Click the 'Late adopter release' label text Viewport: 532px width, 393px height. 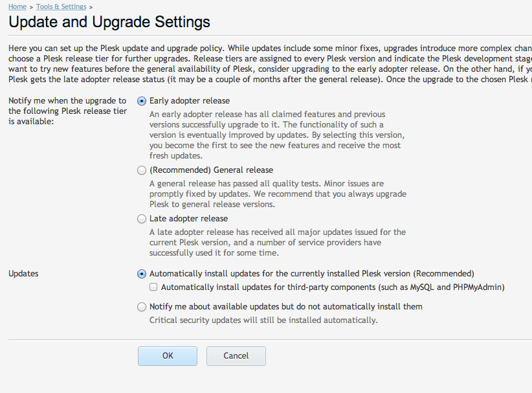[x=188, y=219]
